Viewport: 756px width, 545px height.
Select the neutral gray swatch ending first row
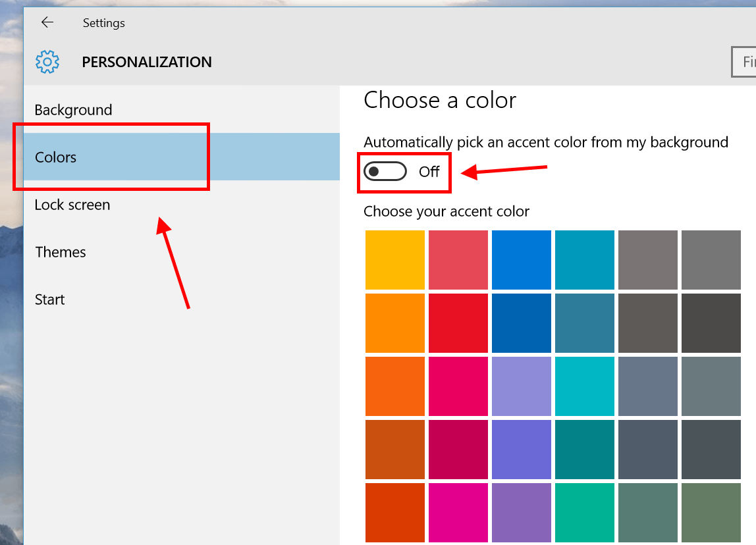pyautogui.click(x=711, y=260)
